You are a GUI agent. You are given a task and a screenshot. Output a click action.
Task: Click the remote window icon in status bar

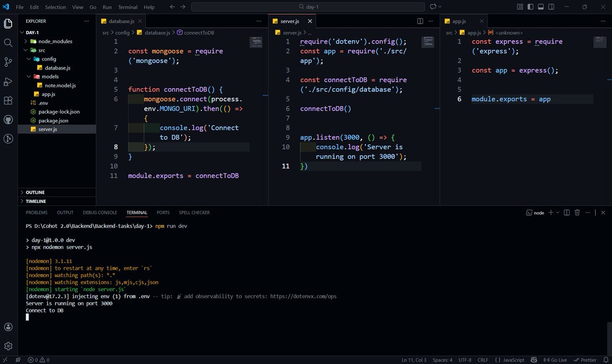point(4,360)
